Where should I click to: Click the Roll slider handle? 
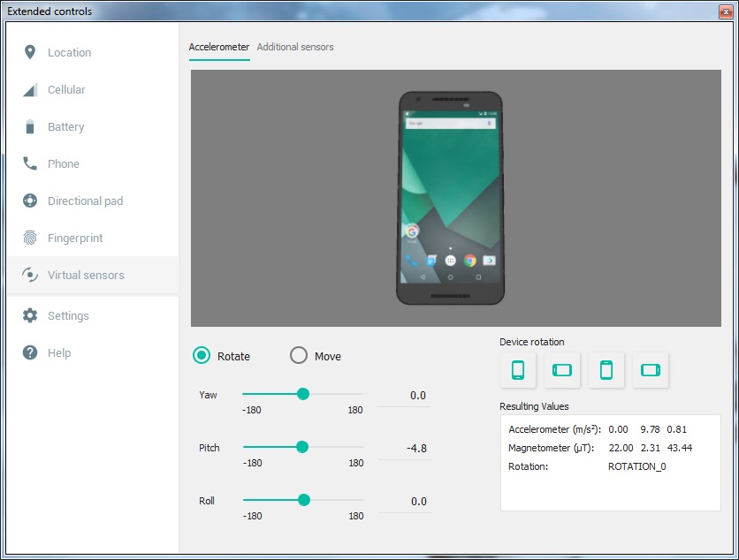304,500
